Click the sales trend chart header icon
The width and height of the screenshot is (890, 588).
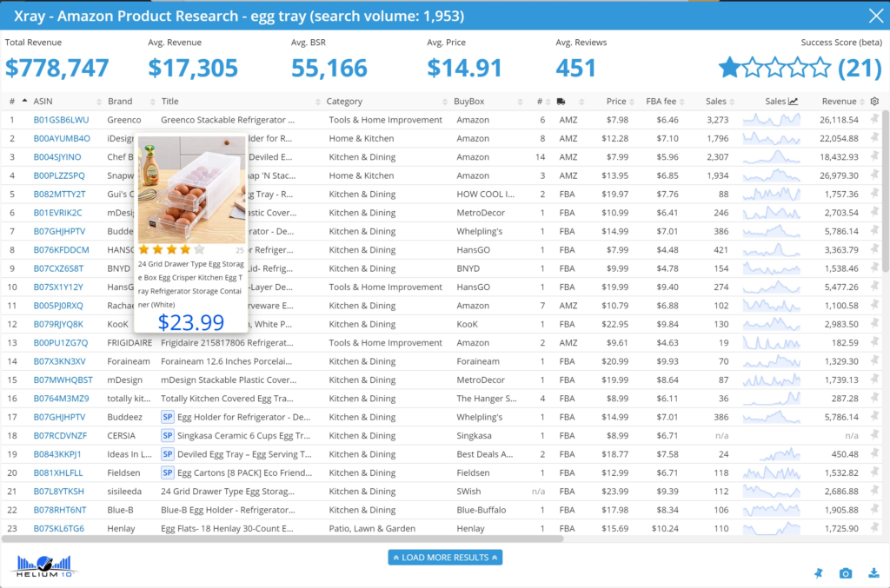click(x=794, y=102)
